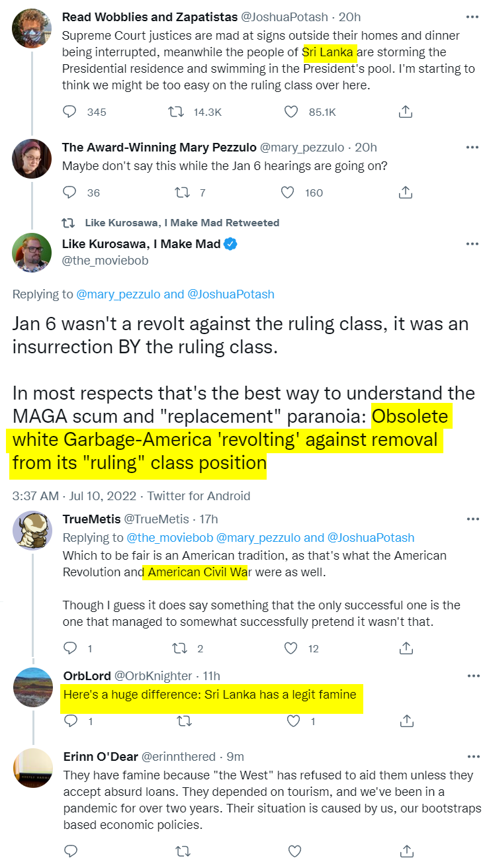Like Mary Pezzulo's Jan 6 hearings tweet
This screenshot has width=487, height=868.
(x=287, y=193)
